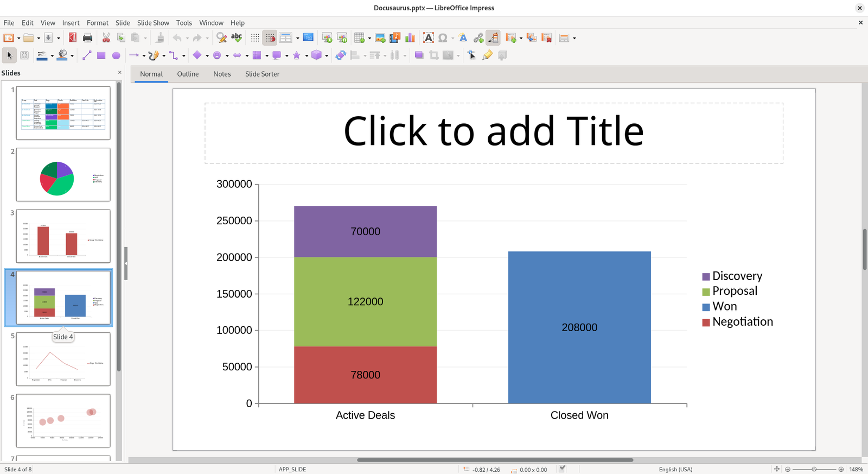Insert Fontwork text icon
868x474 pixels.
pos(463,37)
